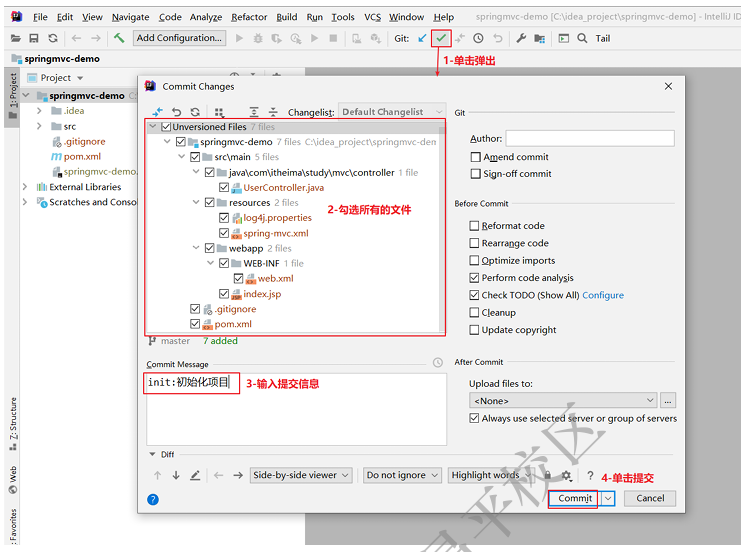Open the Refactor menu

coord(249,17)
